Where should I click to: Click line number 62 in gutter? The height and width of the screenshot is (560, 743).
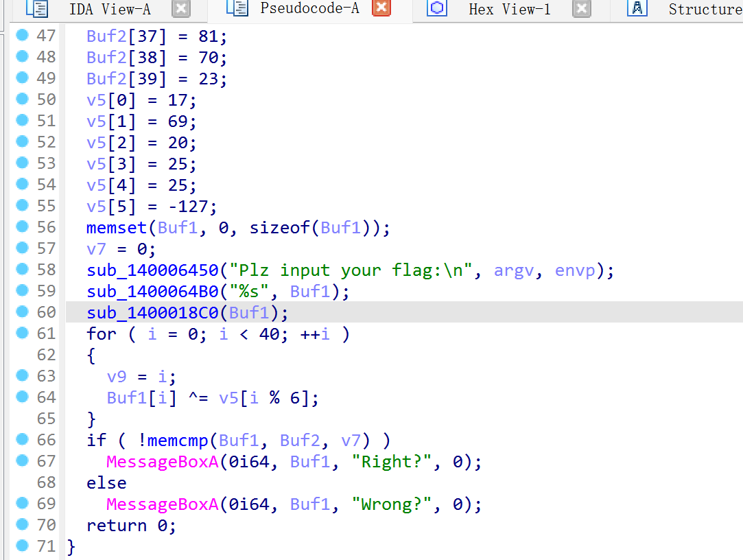pos(47,355)
